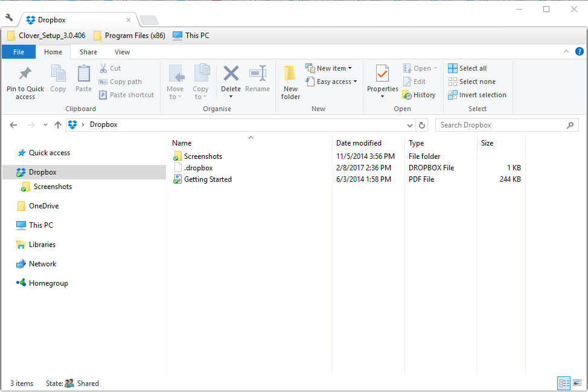Select Quick access in the navigation pane
The width and height of the screenshot is (588, 392).
(x=43, y=153)
